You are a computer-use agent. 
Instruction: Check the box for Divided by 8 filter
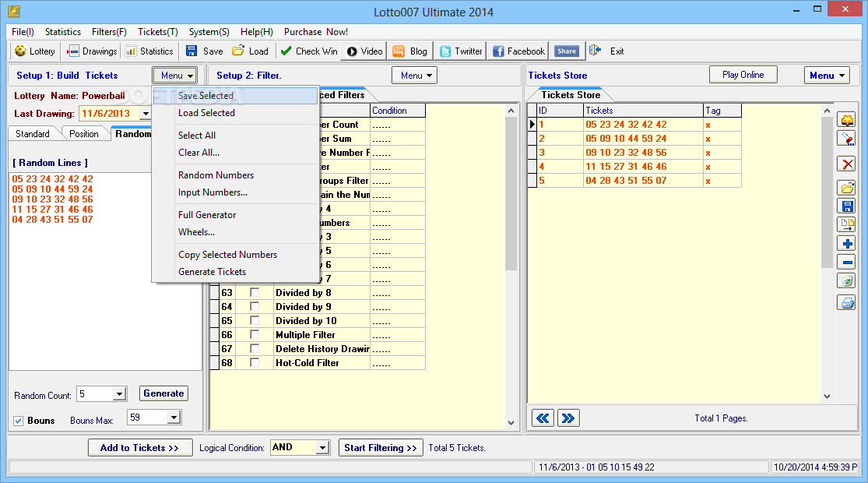pyautogui.click(x=255, y=292)
